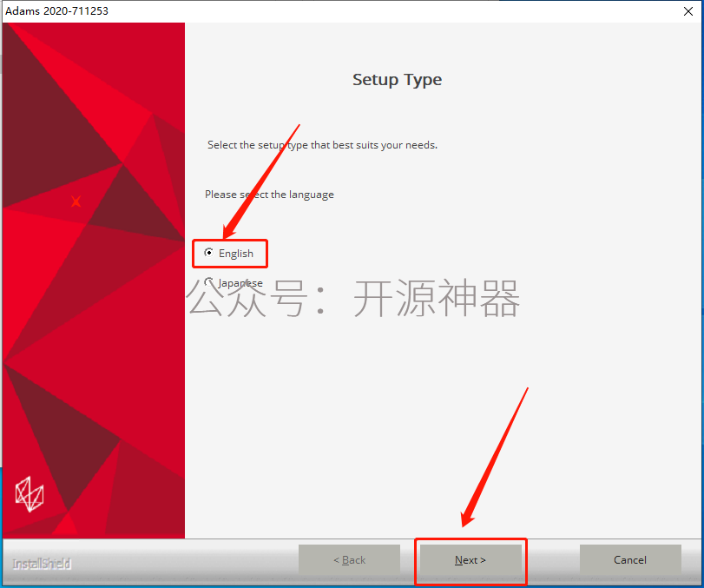Go back with the Back button

[x=349, y=560]
